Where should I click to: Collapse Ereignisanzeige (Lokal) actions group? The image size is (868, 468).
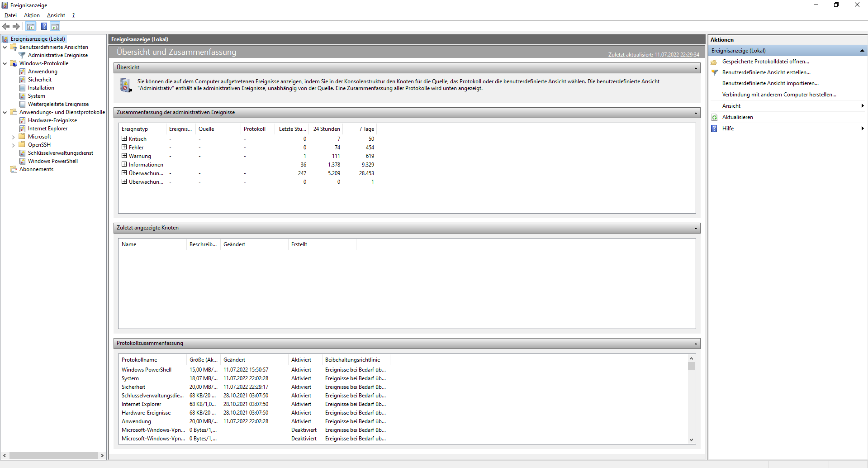click(862, 51)
